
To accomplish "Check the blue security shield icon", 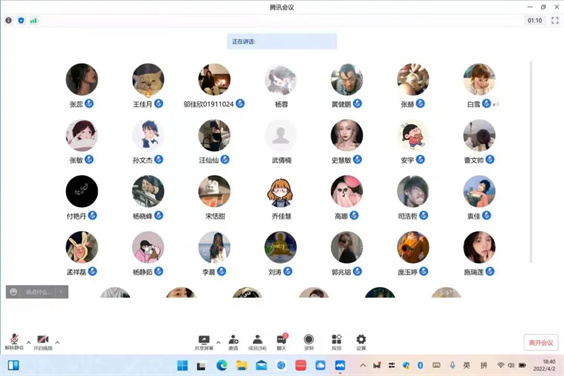I will (x=21, y=21).
